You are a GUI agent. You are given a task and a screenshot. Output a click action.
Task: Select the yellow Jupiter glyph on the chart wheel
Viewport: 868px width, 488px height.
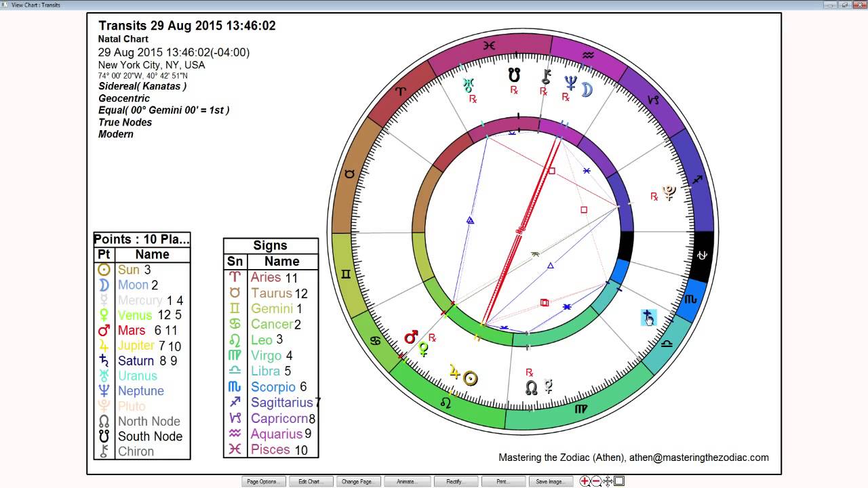454,371
